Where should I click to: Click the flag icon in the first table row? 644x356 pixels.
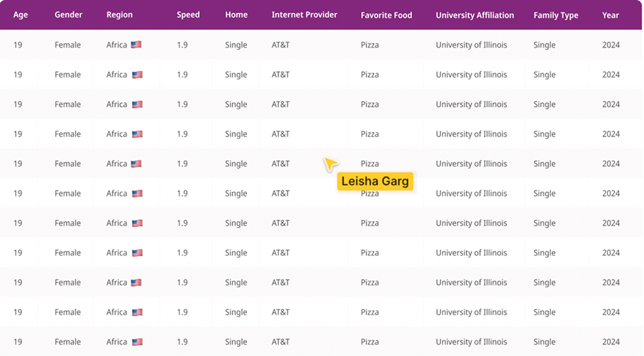pos(136,45)
